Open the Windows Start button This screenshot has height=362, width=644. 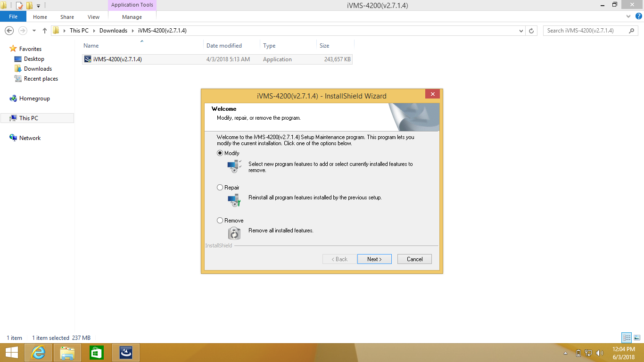click(11, 353)
